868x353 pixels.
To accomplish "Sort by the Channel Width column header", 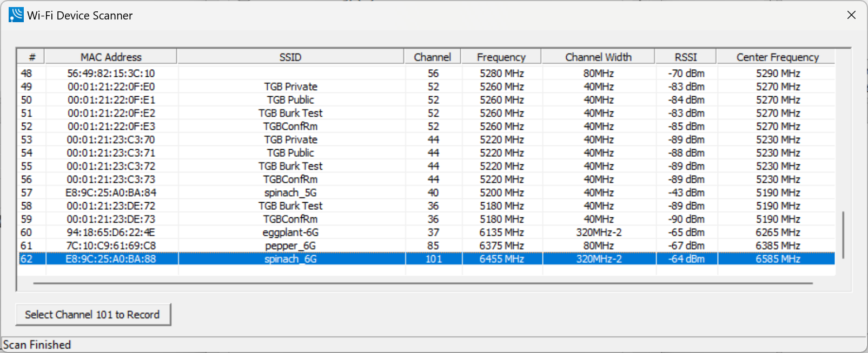I will (x=598, y=57).
